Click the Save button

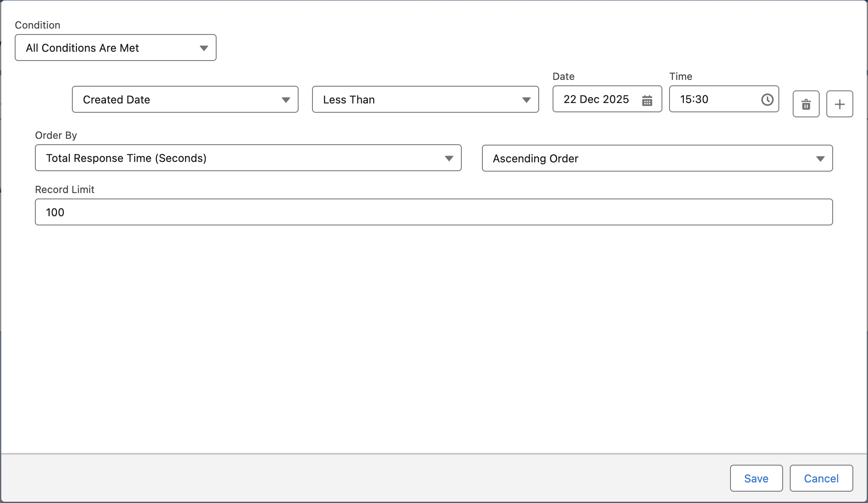pos(756,478)
